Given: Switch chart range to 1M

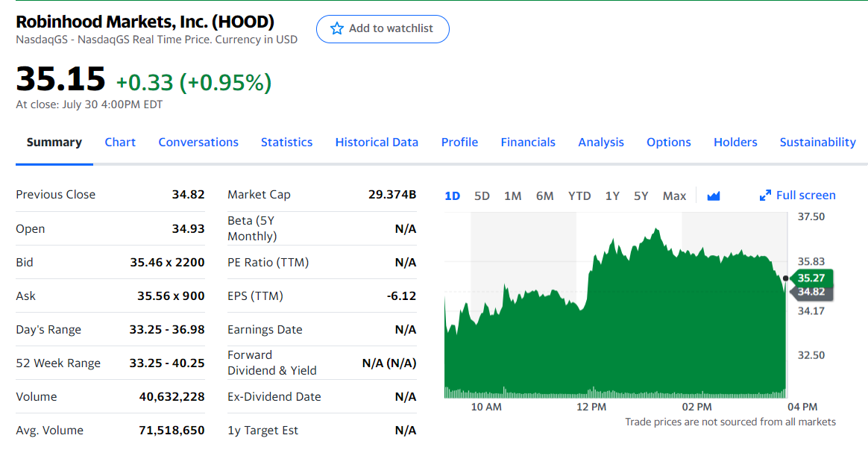Looking at the screenshot, I should coord(512,196).
